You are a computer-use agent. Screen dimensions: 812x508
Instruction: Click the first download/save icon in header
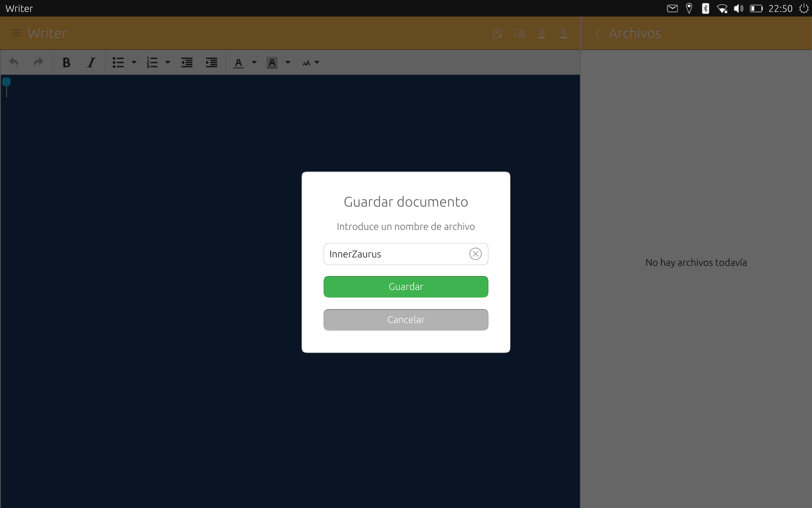[x=542, y=33]
